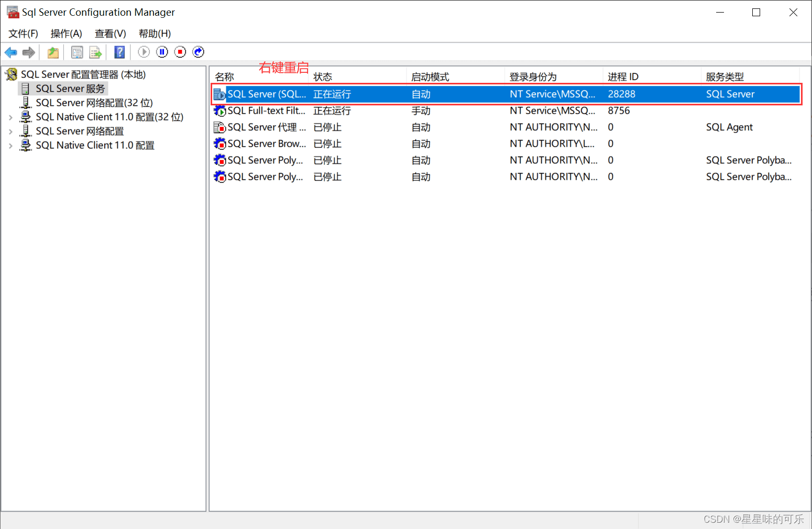The height and width of the screenshot is (529, 812).
Task: Click the Sql Server Configuration Manager title bar icon
Action: coord(13,12)
